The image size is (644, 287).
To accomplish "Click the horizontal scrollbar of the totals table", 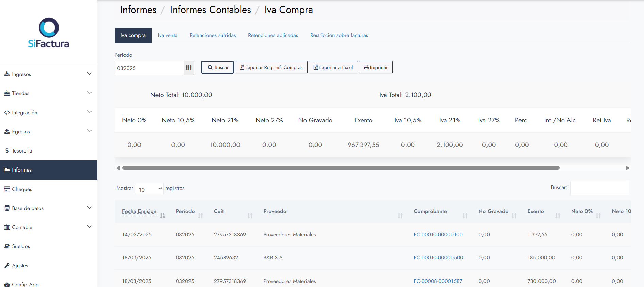I will tap(341, 168).
